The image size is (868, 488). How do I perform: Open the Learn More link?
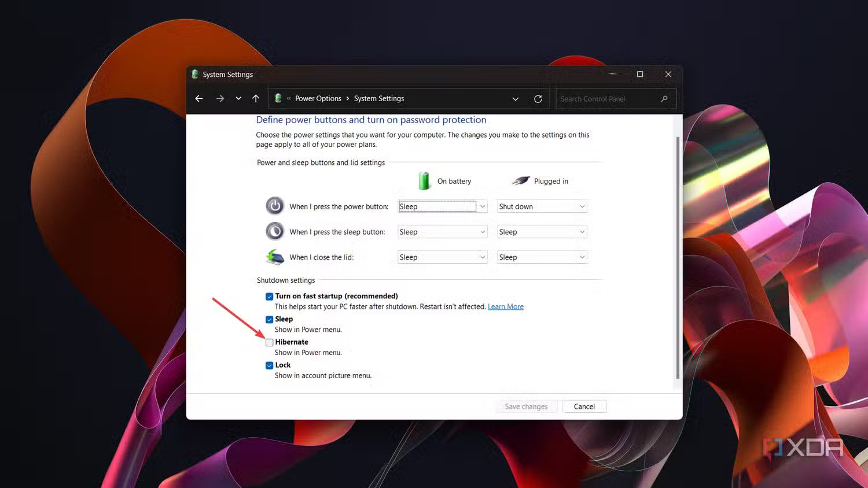point(505,306)
